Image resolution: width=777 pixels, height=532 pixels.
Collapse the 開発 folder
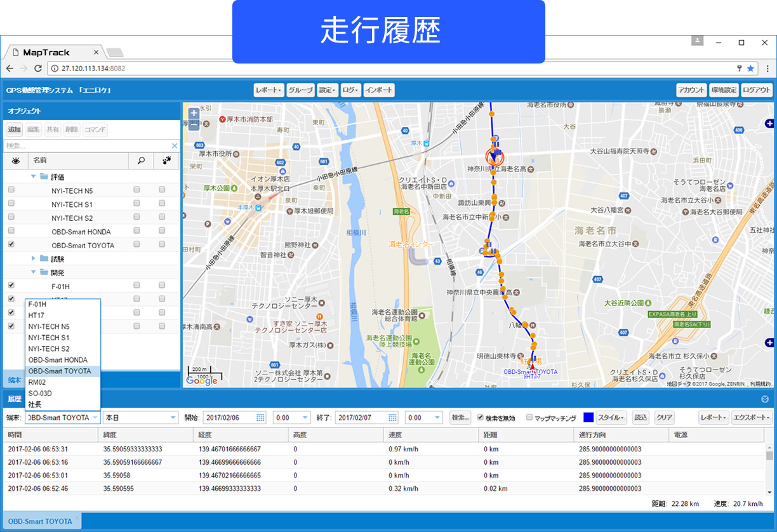coord(33,272)
